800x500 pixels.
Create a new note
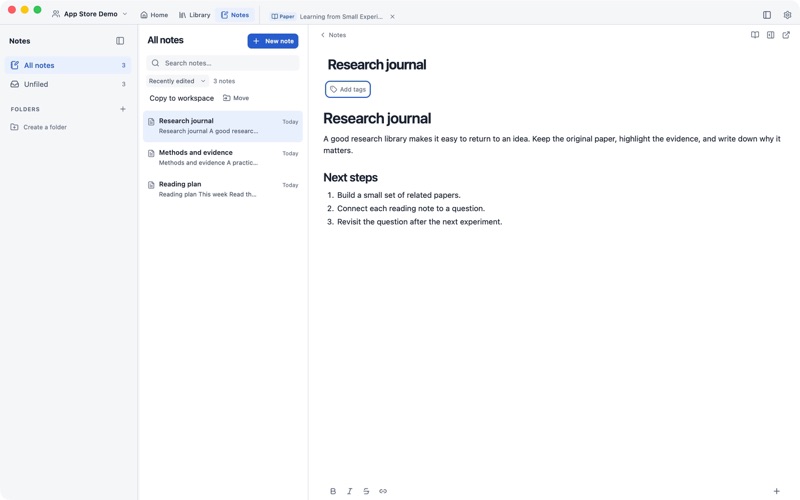(273, 41)
